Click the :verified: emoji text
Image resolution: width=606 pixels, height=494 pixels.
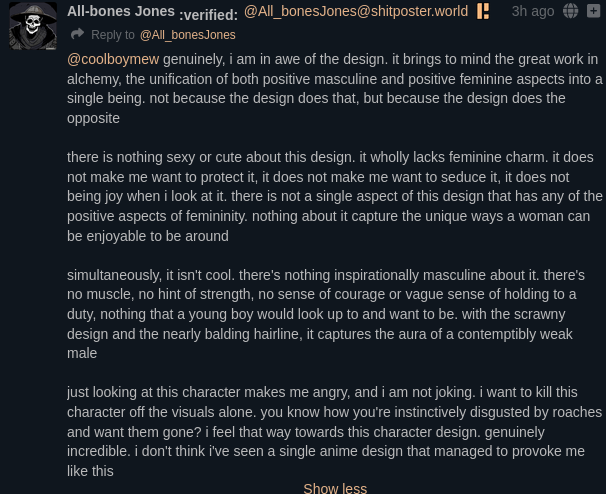(208, 13)
